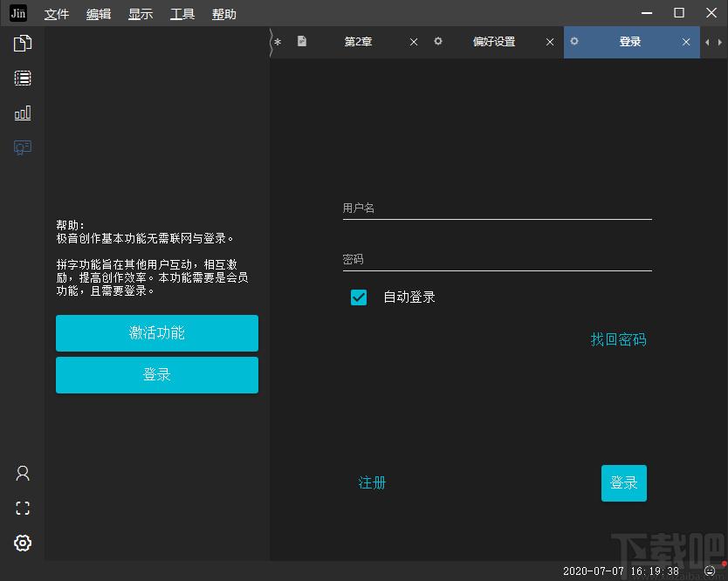
Task: Open settings via the gear icon
Action: click(22, 543)
